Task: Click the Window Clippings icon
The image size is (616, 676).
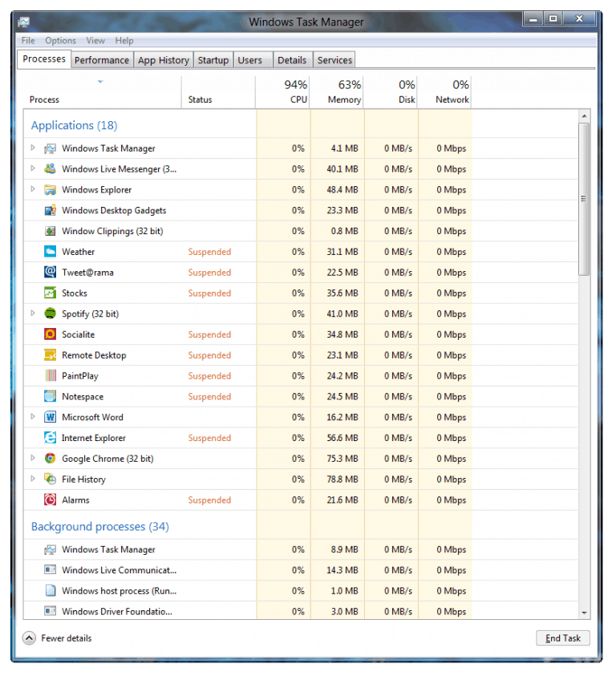Action: point(50,232)
